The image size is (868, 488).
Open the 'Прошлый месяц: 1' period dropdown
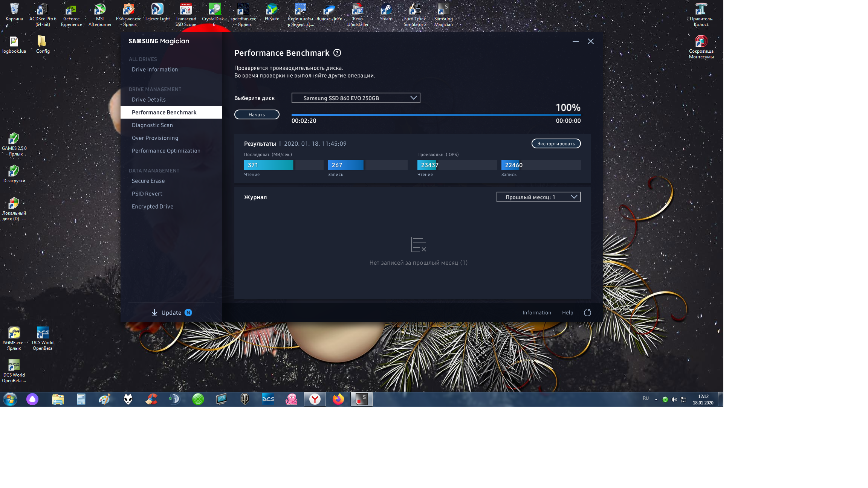click(x=538, y=197)
